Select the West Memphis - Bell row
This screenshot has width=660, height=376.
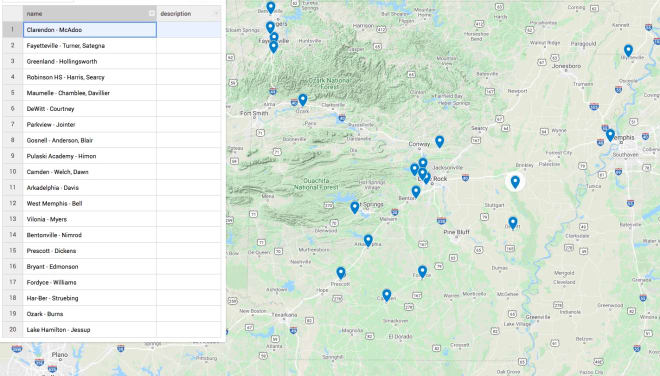pos(112,203)
